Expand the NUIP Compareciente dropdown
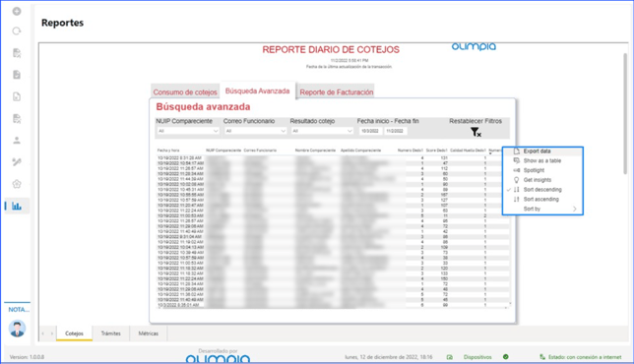Screen dimensions: 634x364 pos(188,131)
